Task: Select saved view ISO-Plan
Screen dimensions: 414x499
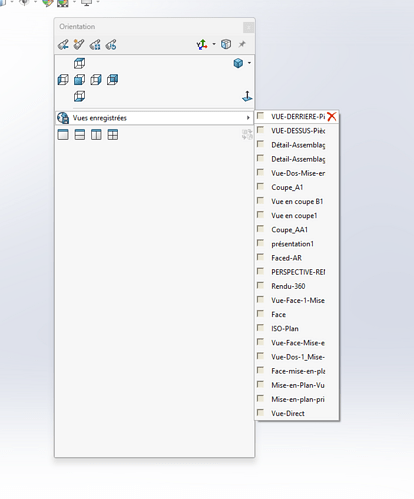Action: (x=285, y=329)
